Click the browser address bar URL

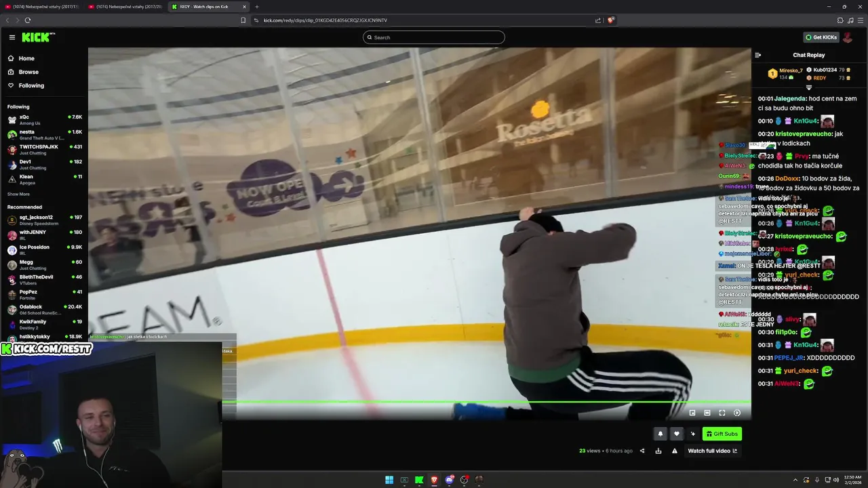tap(325, 20)
